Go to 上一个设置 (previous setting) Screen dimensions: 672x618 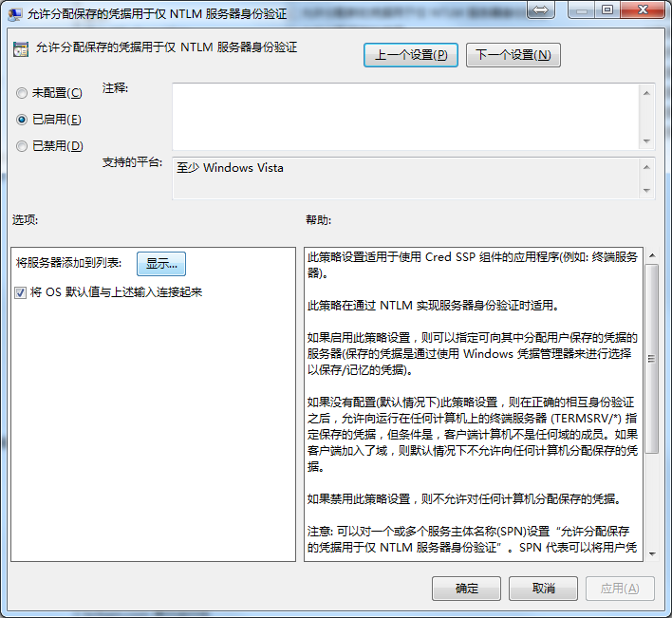point(411,55)
